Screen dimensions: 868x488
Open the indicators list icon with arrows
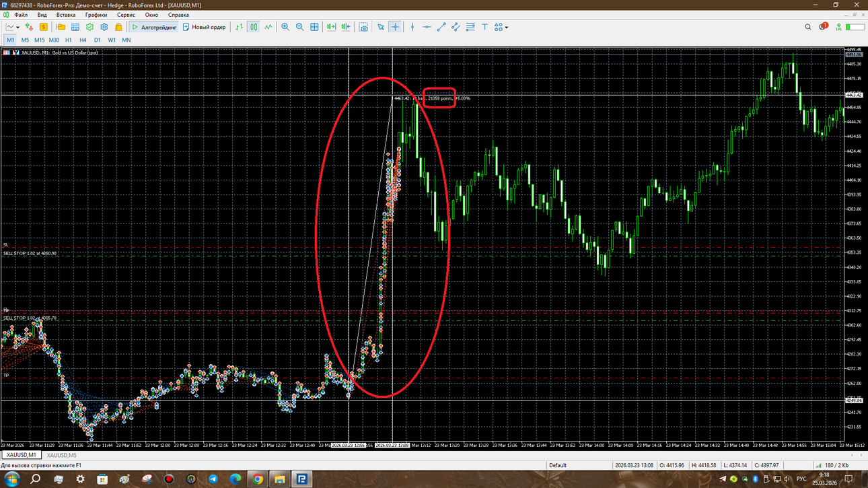pyautogui.click(x=28, y=27)
